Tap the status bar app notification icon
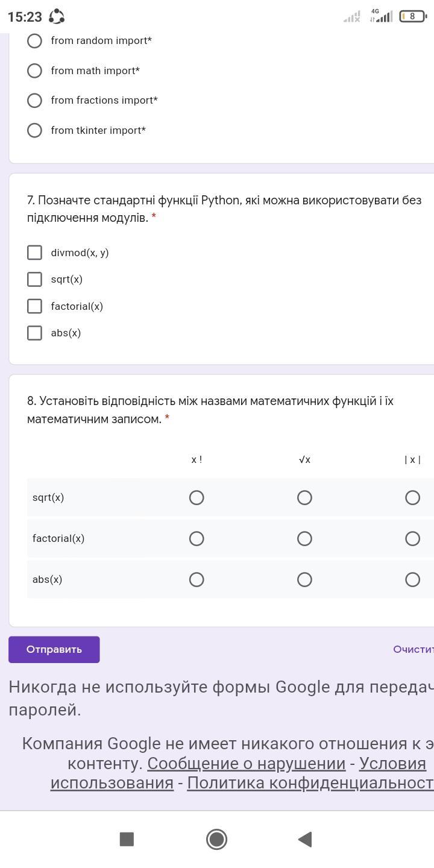Image resolution: width=434 pixels, height=868 pixels. 57,16
